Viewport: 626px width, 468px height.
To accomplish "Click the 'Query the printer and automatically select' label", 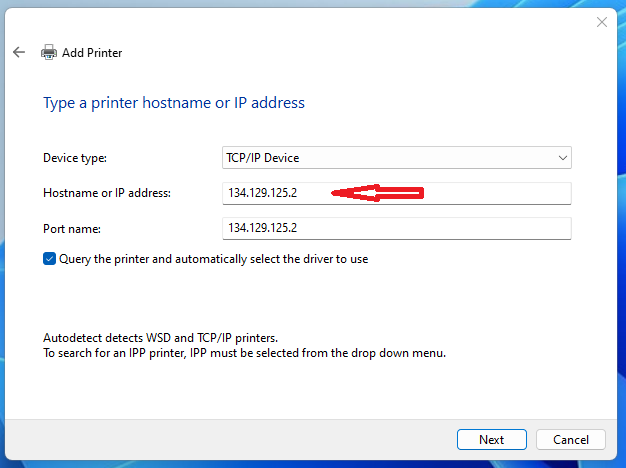I will point(214,259).
